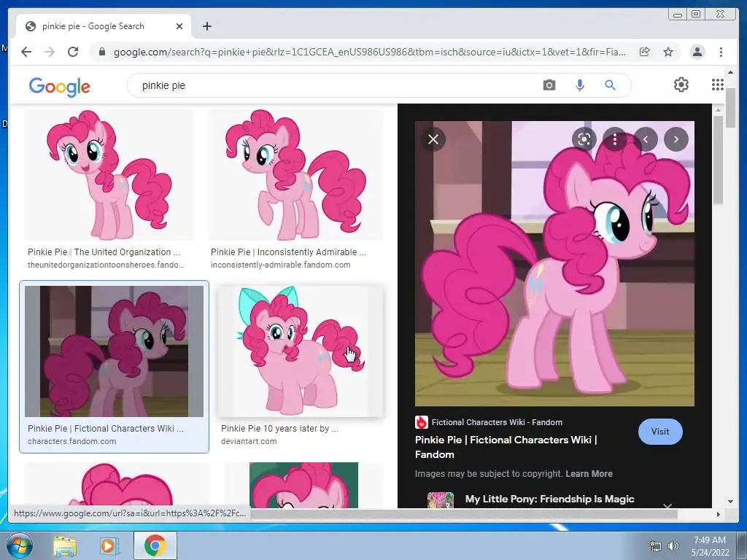
Task: Open the Pinkie Pie 10 years later thumbnail
Action: [300, 351]
